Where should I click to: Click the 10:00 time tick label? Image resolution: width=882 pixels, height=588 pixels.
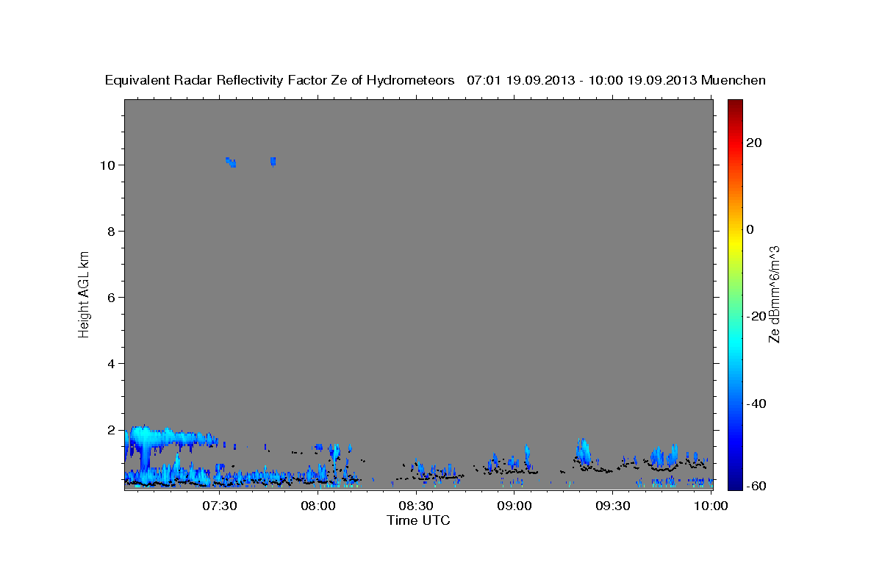click(x=711, y=506)
